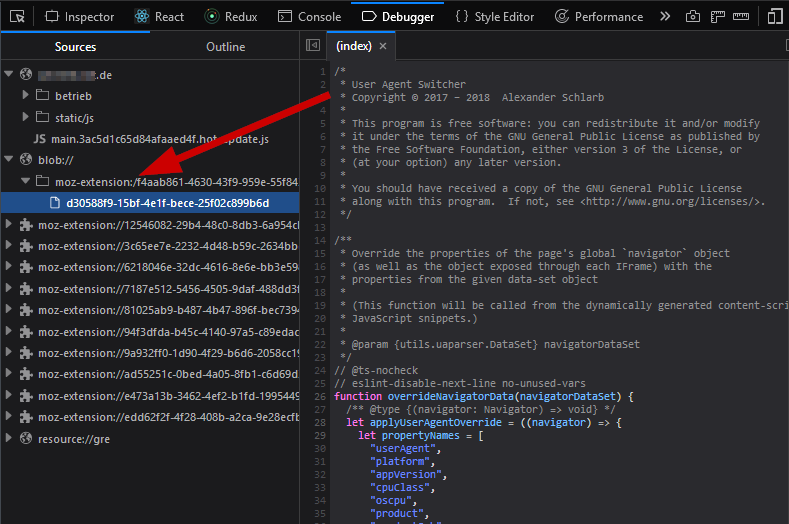Expand moz-extension://e473a13b node
This screenshot has height=524, width=789.
coord(9,396)
